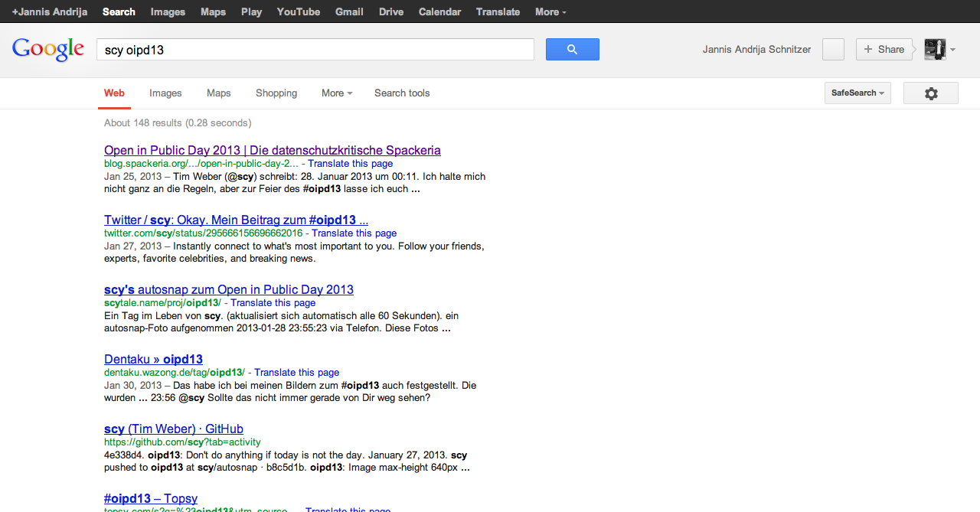
Task: Expand More in the black top bar
Action: (x=550, y=11)
